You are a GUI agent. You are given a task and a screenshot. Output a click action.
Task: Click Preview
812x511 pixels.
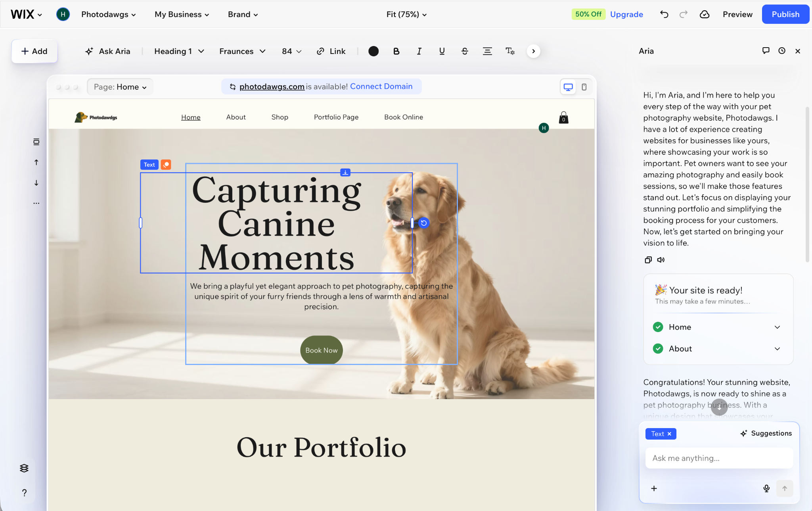click(x=737, y=14)
